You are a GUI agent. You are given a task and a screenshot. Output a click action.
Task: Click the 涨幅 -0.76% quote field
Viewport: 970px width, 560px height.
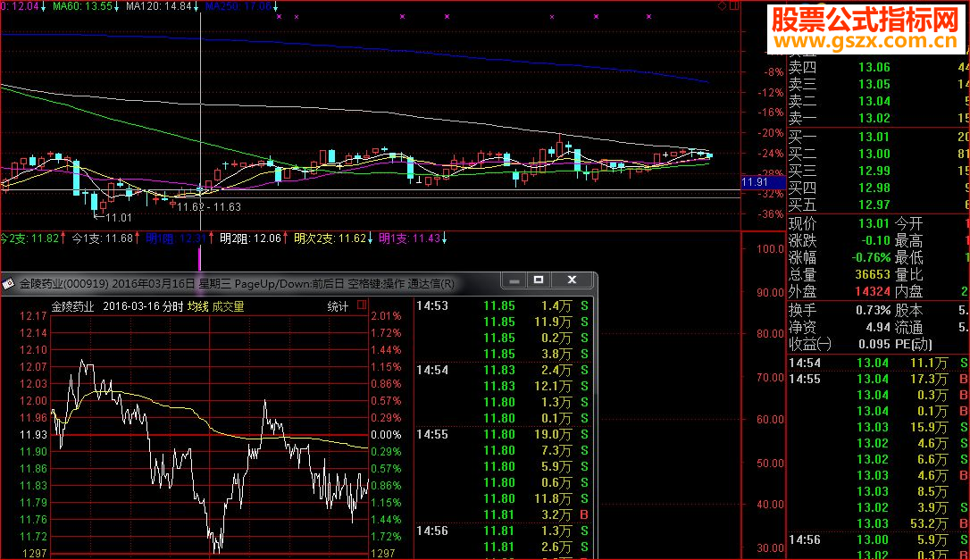840,257
